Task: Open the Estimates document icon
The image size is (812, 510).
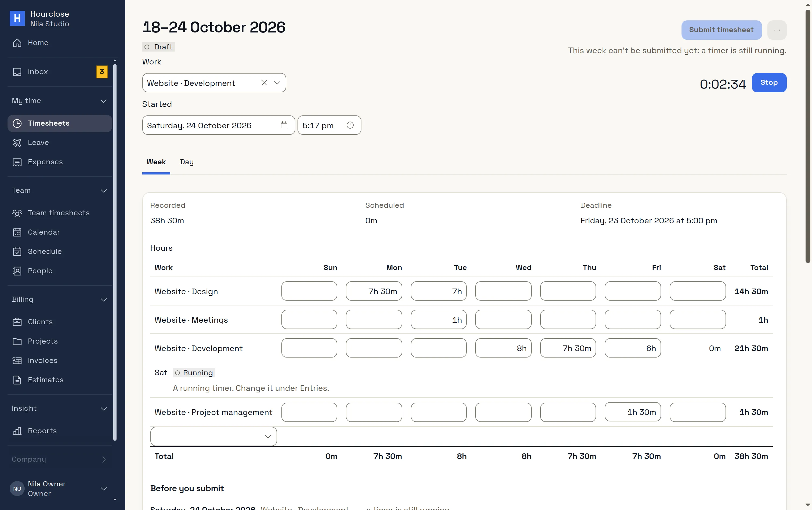Action: 17,380
